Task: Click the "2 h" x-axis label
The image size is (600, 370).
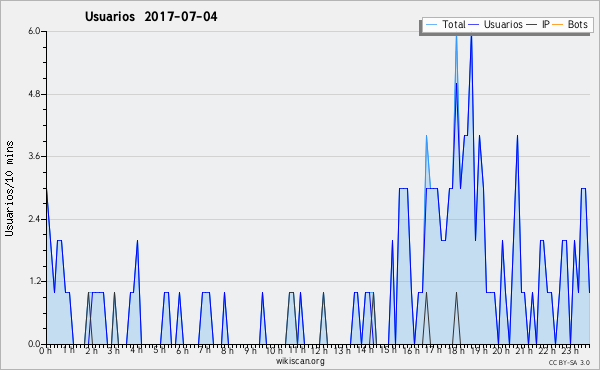Action: coord(91,350)
